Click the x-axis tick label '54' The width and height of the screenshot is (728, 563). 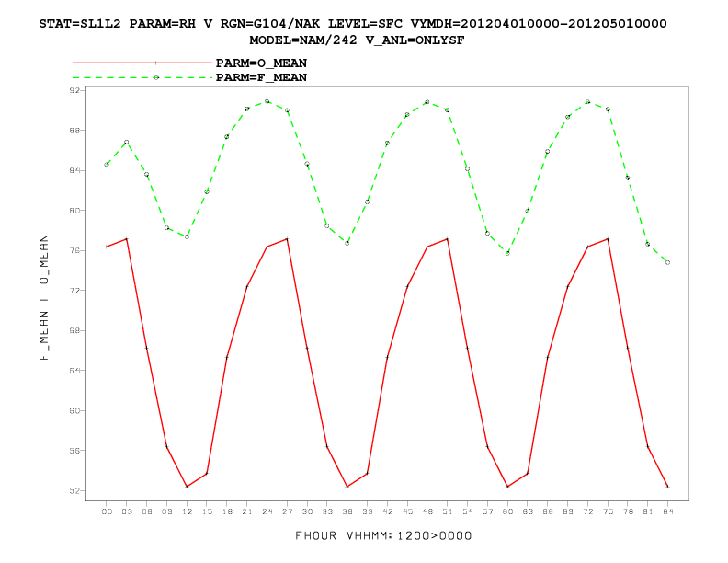[x=468, y=511]
